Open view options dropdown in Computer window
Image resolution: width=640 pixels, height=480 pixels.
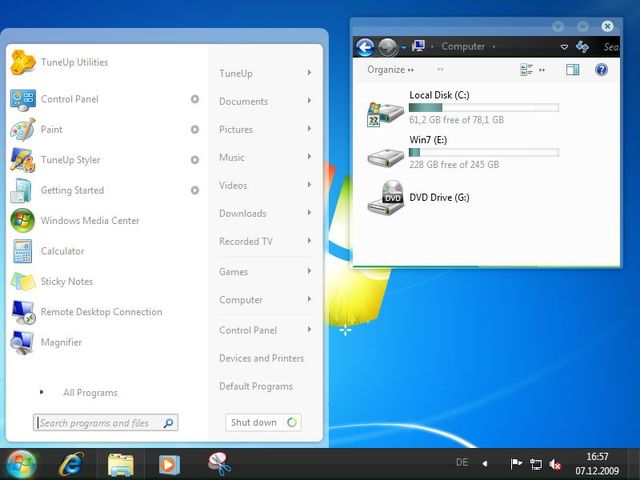(x=542, y=70)
